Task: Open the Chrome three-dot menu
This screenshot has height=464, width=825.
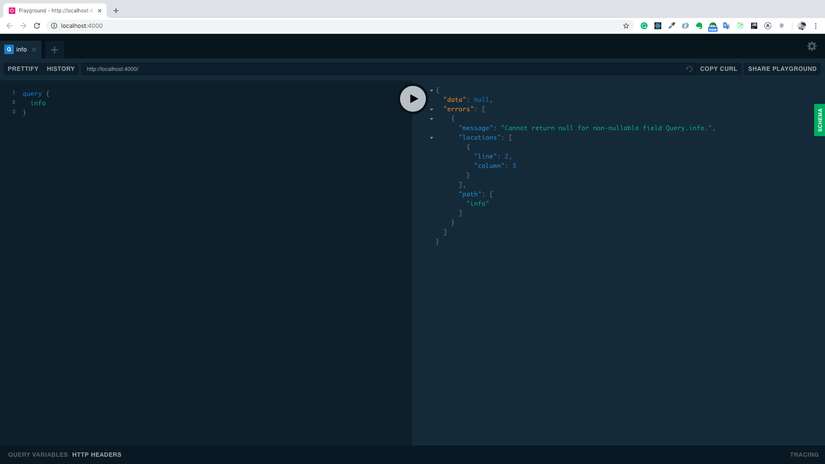Action: tap(815, 26)
